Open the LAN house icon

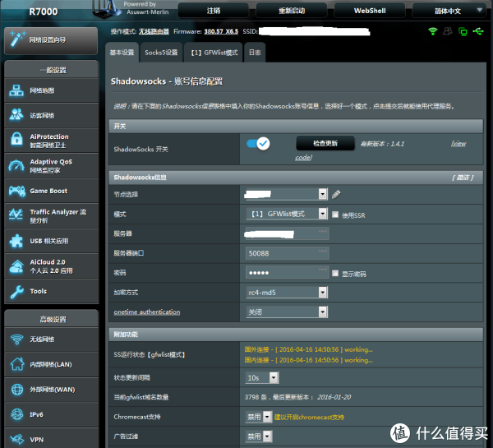pyautogui.click(x=17, y=364)
